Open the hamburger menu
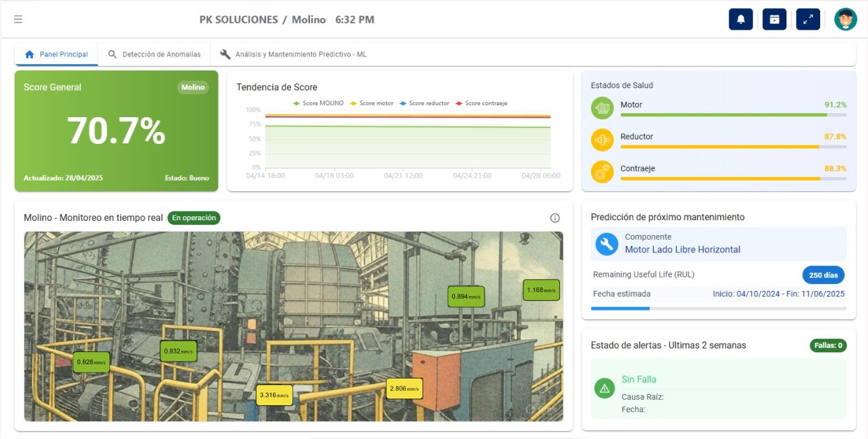Viewport: 868px width, 439px height. (x=18, y=19)
